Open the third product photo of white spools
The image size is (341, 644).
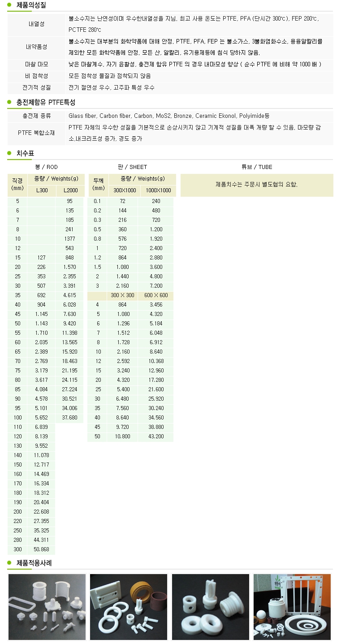210,607
